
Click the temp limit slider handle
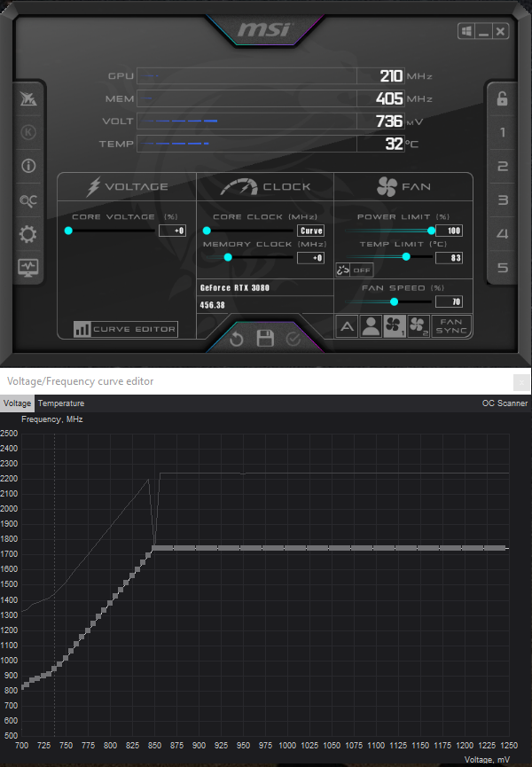click(406, 257)
